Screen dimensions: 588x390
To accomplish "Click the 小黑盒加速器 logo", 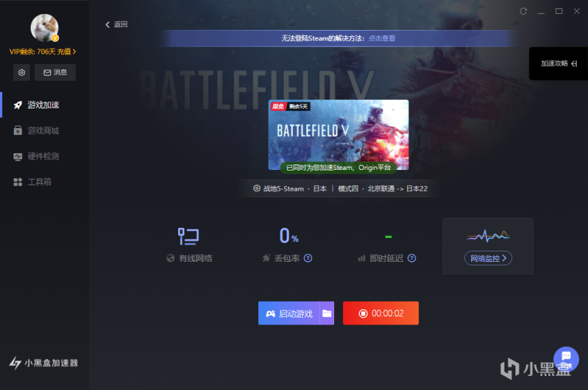I will click(44, 363).
